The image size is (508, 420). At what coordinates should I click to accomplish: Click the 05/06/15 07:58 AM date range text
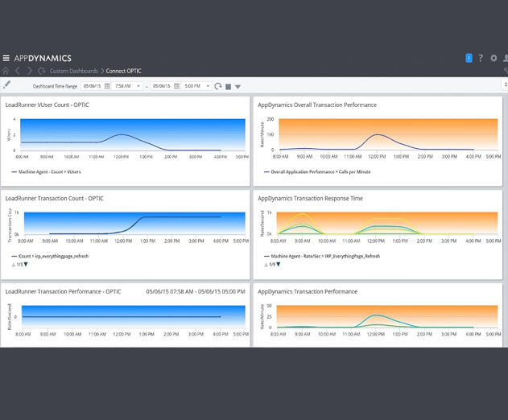point(196,292)
